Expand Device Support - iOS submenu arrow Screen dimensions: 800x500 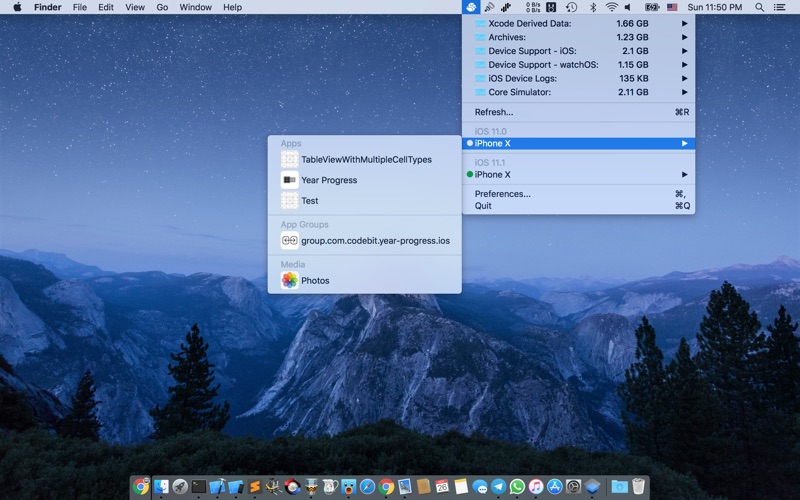[684, 51]
